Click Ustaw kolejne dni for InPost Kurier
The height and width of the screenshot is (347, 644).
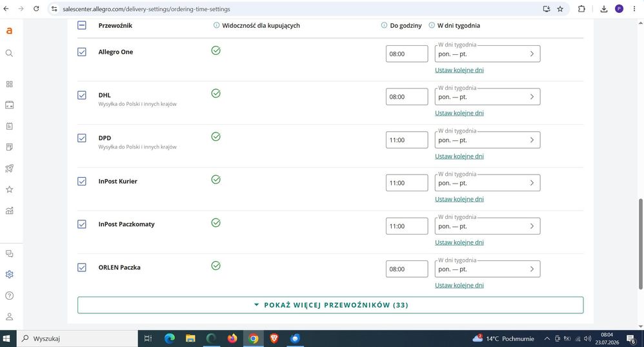coord(459,199)
